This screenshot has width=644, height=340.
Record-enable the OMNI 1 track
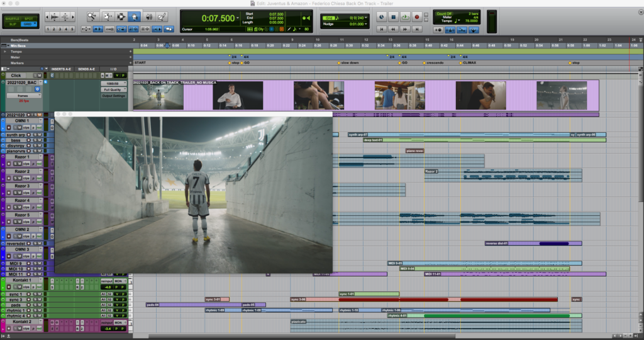[x=9, y=127]
